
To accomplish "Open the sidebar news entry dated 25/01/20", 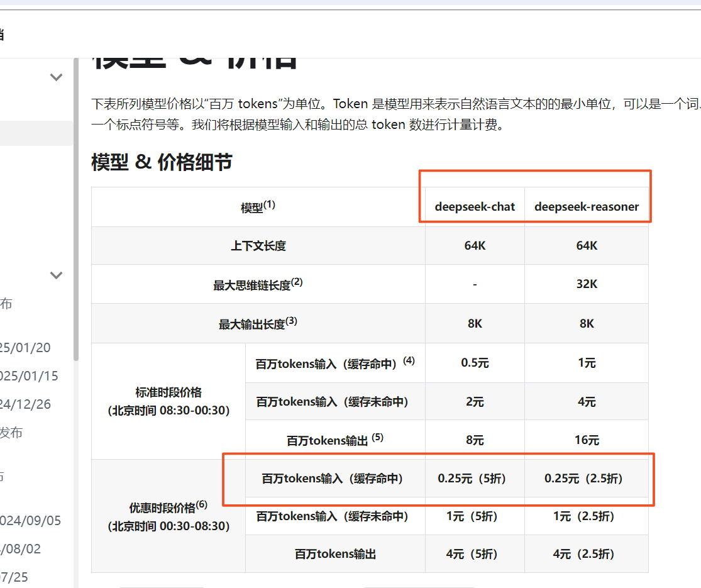I will pyautogui.click(x=25, y=347).
